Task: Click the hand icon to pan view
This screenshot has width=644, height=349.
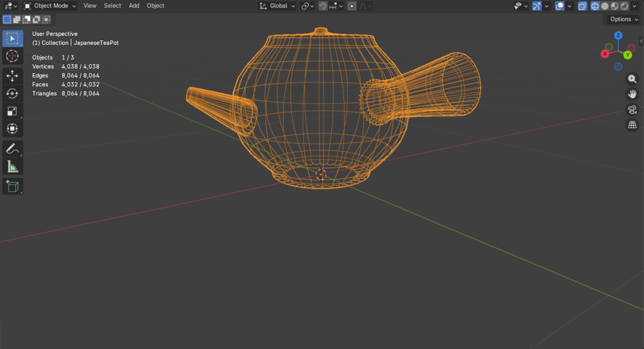Action: 632,94
